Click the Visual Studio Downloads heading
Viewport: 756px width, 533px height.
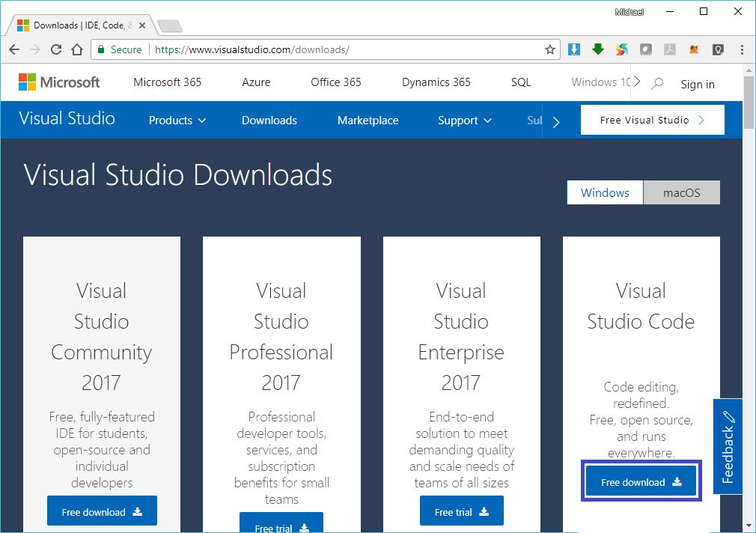[x=178, y=174]
